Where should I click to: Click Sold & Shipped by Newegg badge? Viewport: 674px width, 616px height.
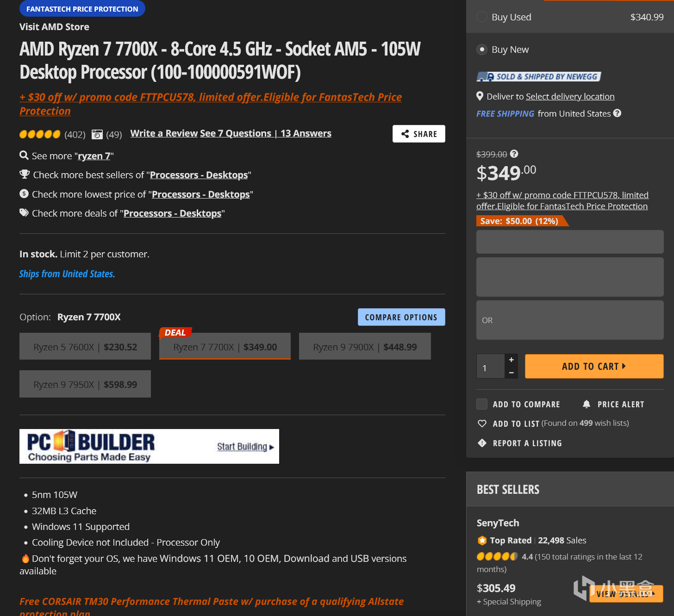tap(539, 76)
